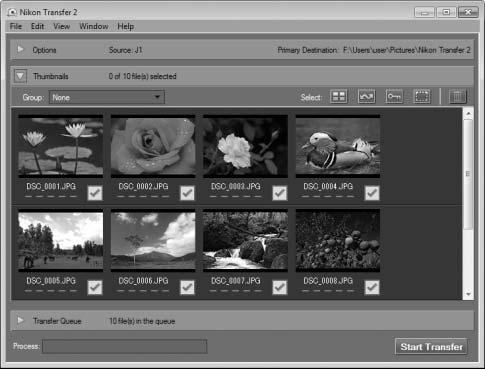Screen dimensions: 485x369
Task: Select the water lilies thumbnail DSC_0001
Action: click(61, 146)
